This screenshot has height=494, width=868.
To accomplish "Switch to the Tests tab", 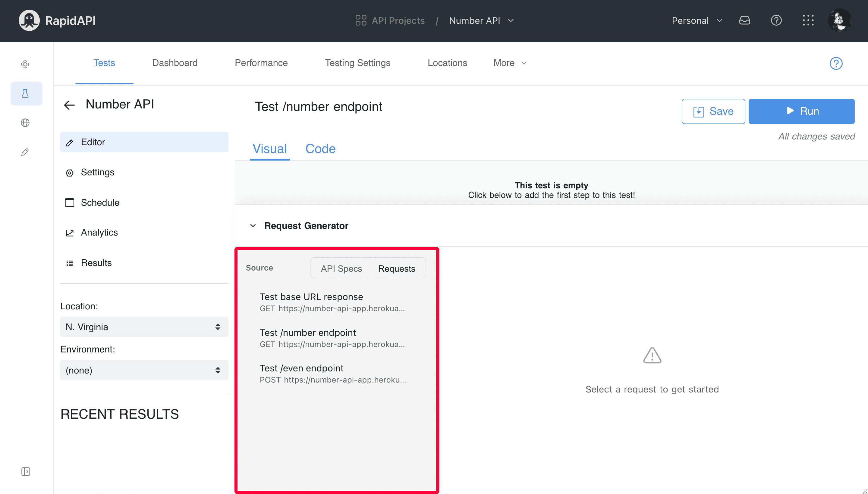I will 104,63.
